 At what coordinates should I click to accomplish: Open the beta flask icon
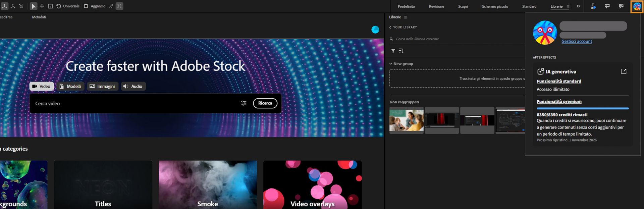point(593,6)
